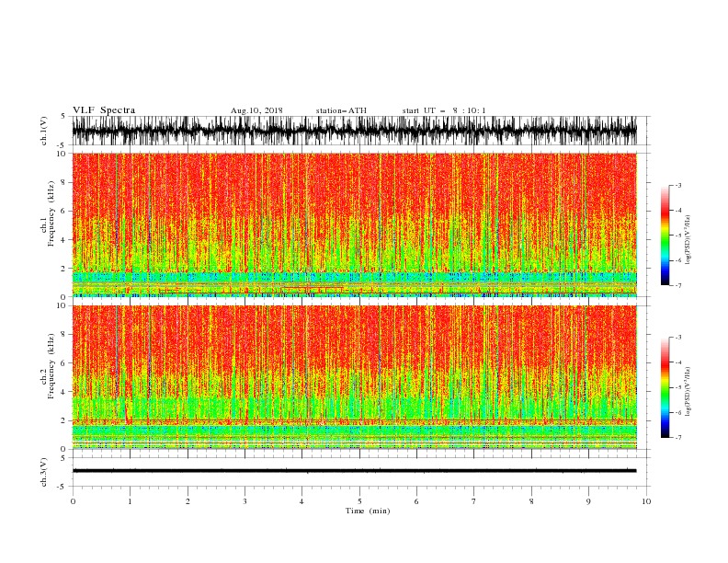Click the "VLF Spectra" plot title
Image resolution: width=728 pixels, height=563 pixels.
104,110
